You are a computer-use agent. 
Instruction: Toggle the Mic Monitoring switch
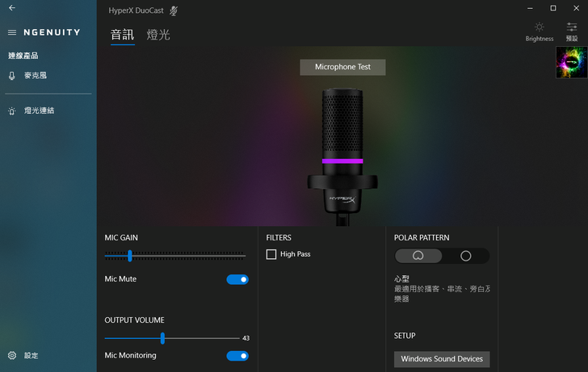pos(237,356)
